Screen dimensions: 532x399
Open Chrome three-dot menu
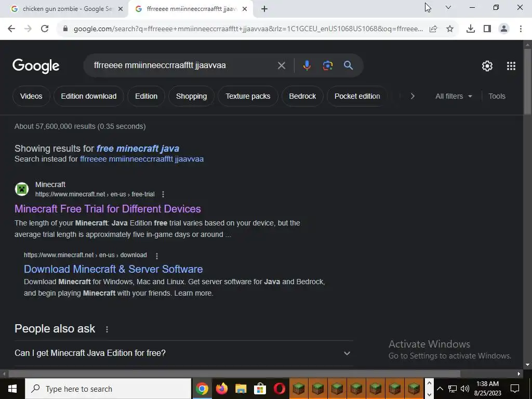point(521,29)
